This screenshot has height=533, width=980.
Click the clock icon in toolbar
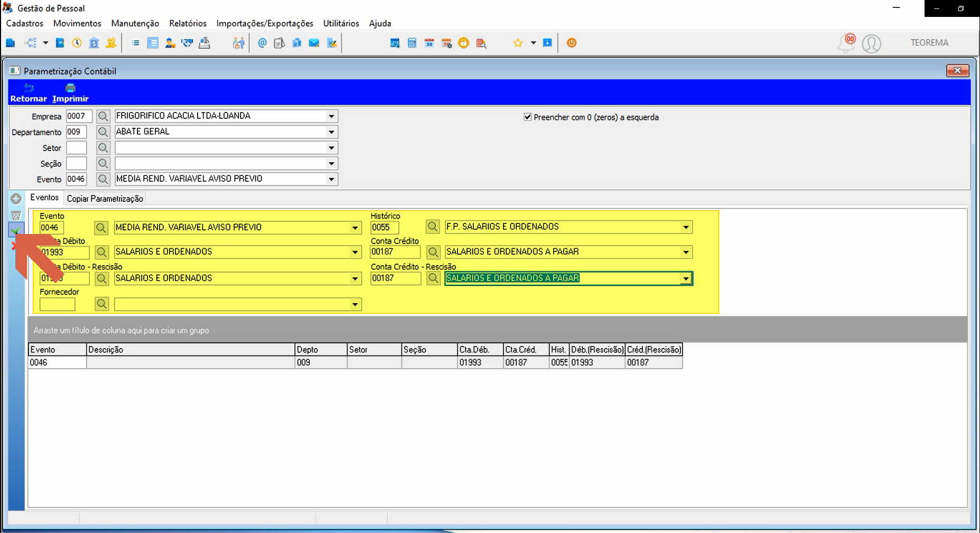coord(77,43)
